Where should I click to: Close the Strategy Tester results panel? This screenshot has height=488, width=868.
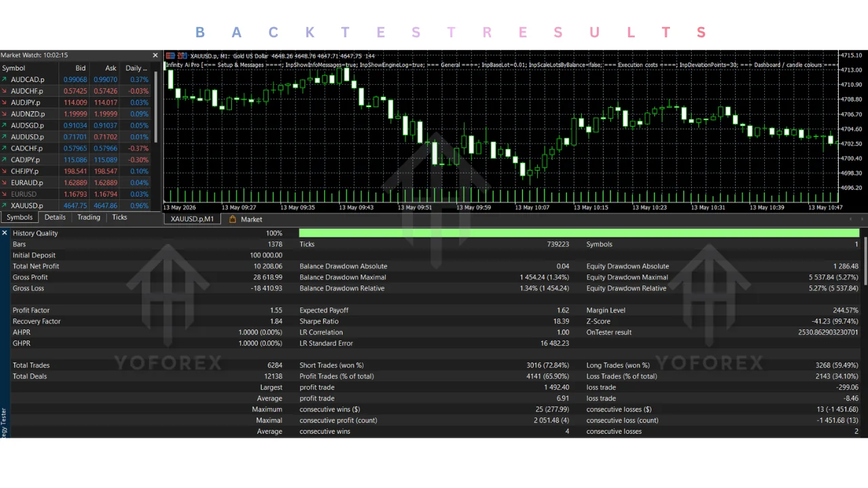click(x=4, y=233)
